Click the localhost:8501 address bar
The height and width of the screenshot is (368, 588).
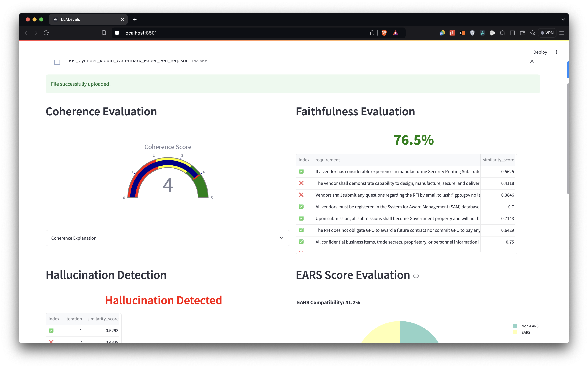click(219, 33)
